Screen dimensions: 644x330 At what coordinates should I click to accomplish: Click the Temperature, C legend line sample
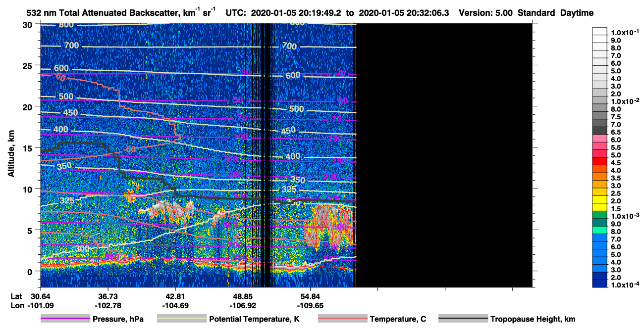(x=343, y=319)
